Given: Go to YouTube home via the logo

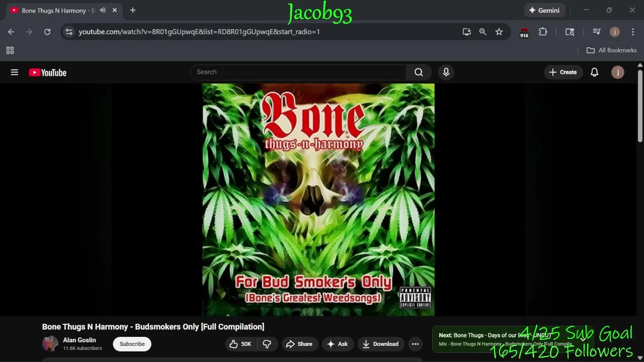Looking at the screenshot, I should [47, 72].
